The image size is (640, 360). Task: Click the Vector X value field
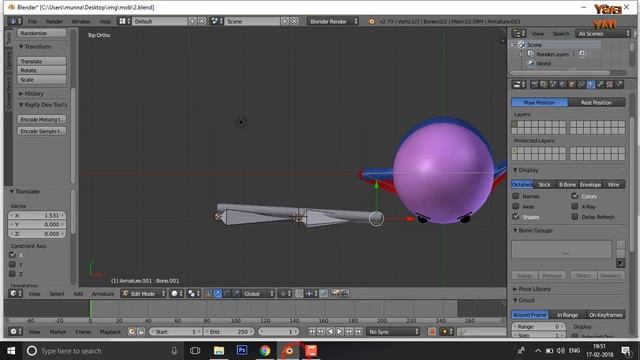[37, 215]
